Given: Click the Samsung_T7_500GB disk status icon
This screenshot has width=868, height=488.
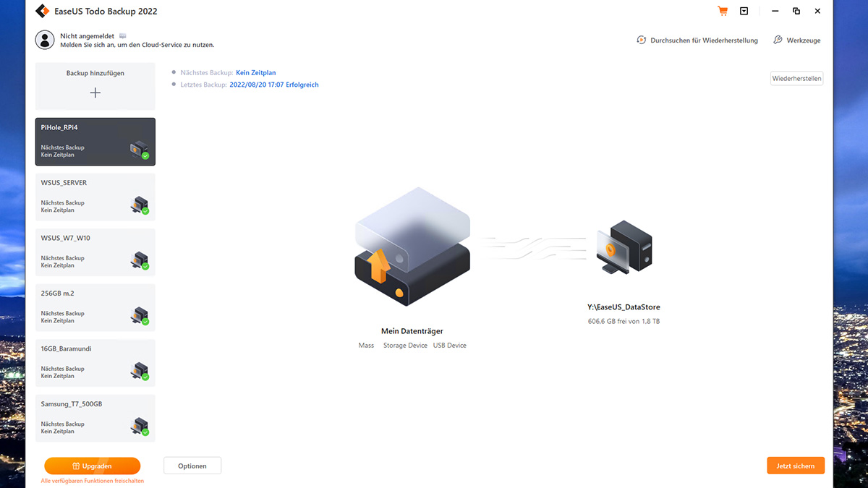Looking at the screenshot, I should [140, 427].
